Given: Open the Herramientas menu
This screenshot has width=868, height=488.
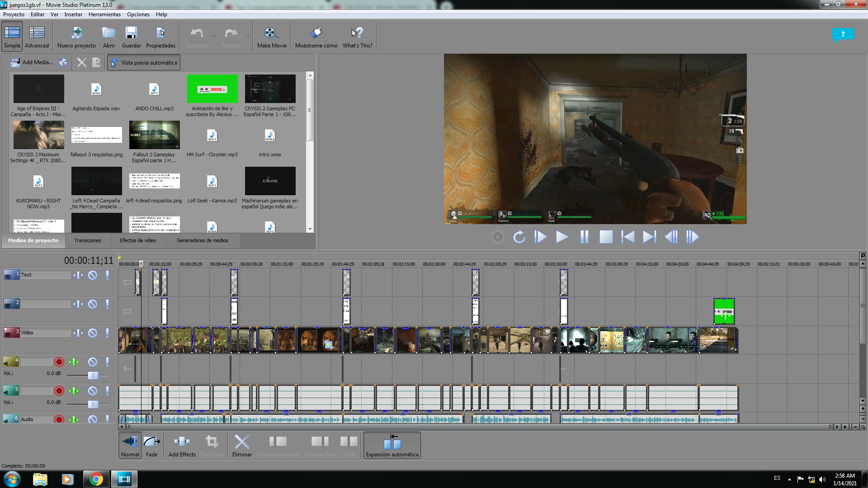Looking at the screenshot, I should pyautogui.click(x=104, y=14).
